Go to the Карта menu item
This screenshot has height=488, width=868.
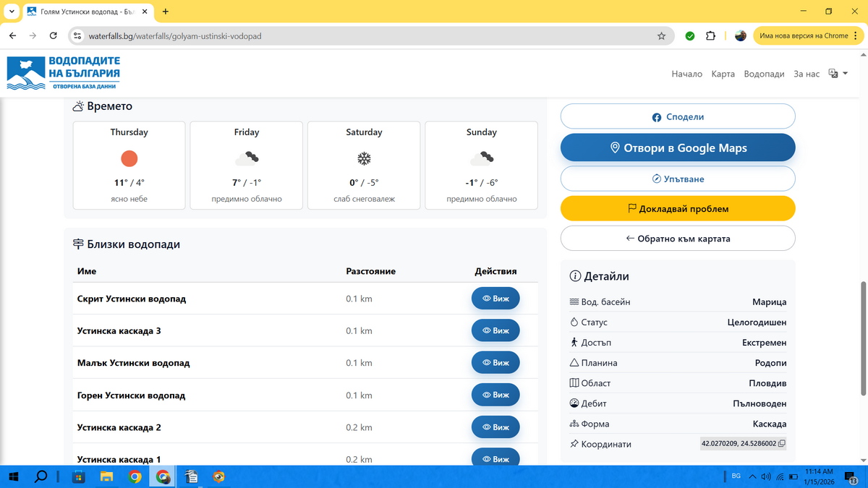tap(723, 74)
